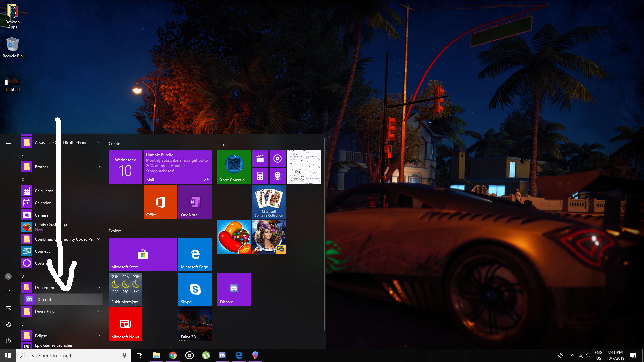
Task: Open the Hidden City game tile
Action: click(x=269, y=237)
